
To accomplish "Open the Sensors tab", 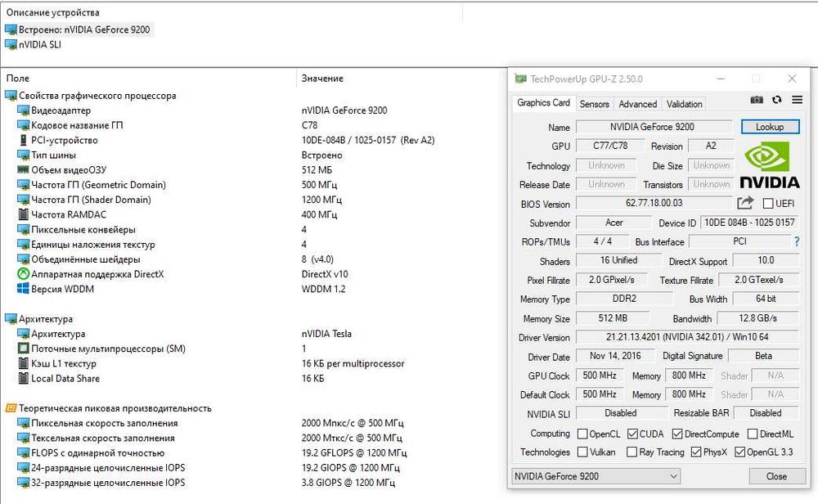I will click(x=594, y=105).
